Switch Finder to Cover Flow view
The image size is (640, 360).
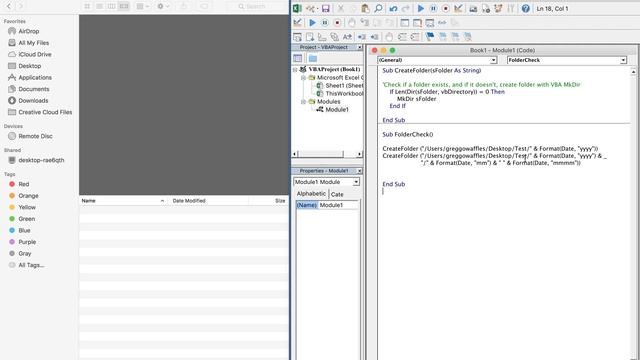click(x=124, y=6)
